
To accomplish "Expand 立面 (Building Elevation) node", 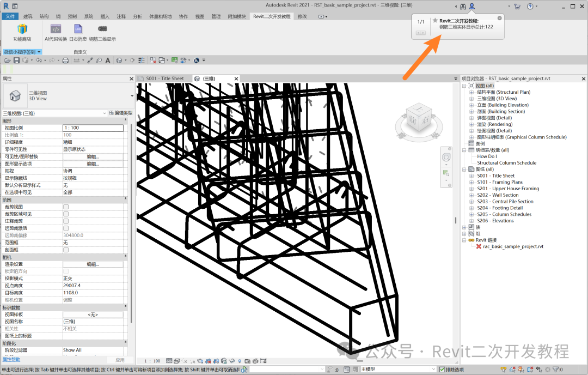I will pyautogui.click(x=471, y=105).
